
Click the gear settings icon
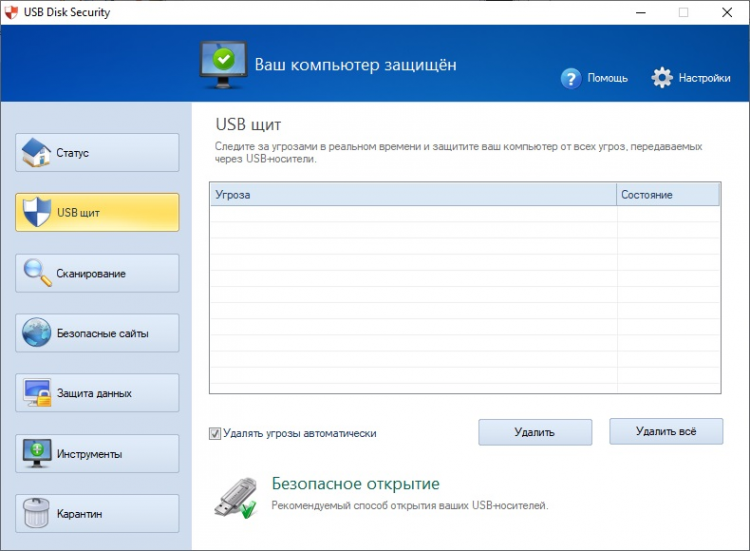662,77
